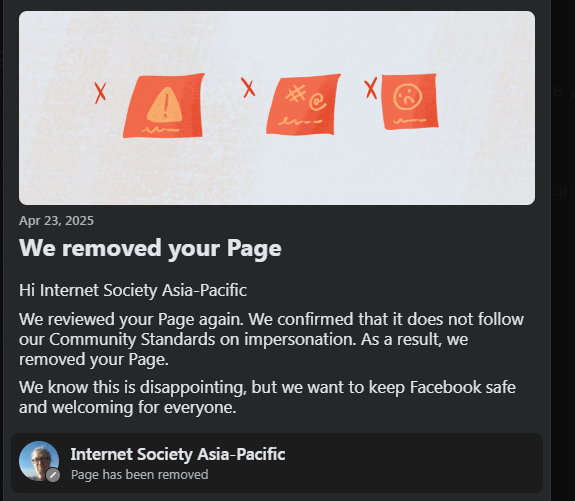Image resolution: width=575 pixels, height=501 pixels.
Task: Click the warning triangle card illustration
Action: pyautogui.click(x=164, y=106)
